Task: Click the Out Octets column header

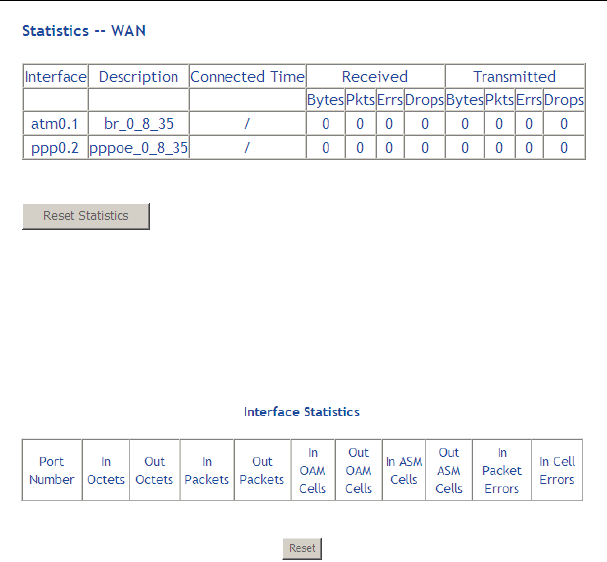Action: point(154,470)
